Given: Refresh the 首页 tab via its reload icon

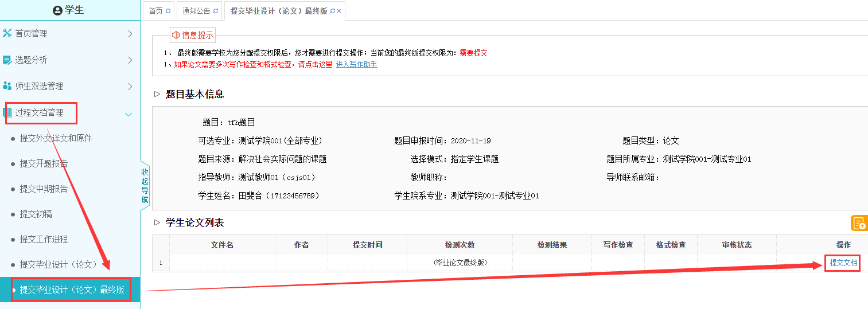Looking at the screenshot, I should click(168, 11).
